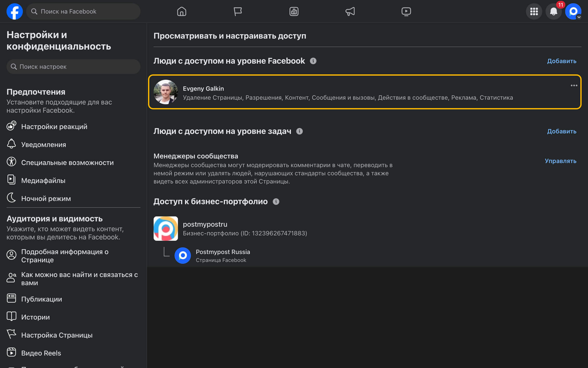Click the Поиск настроек search field
The width and height of the screenshot is (588, 368).
pyautogui.click(x=73, y=67)
